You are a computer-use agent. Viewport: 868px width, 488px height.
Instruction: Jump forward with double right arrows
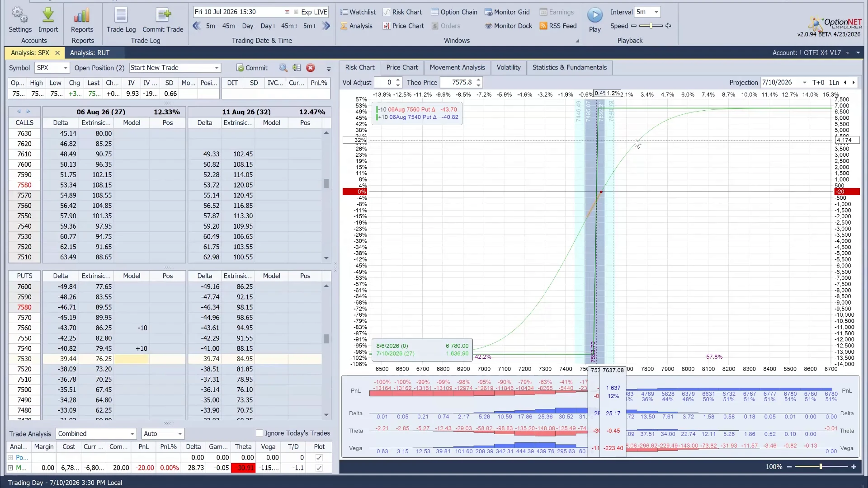point(326,26)
